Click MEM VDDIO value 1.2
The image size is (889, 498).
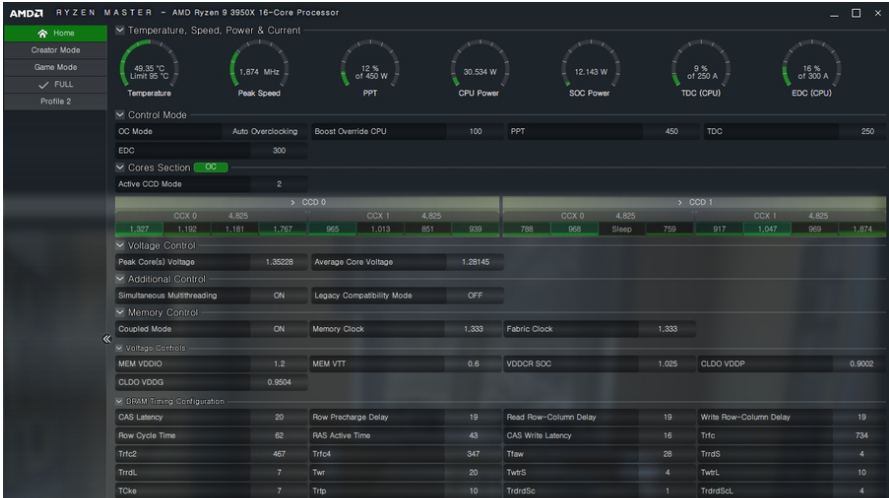(279, 364)
